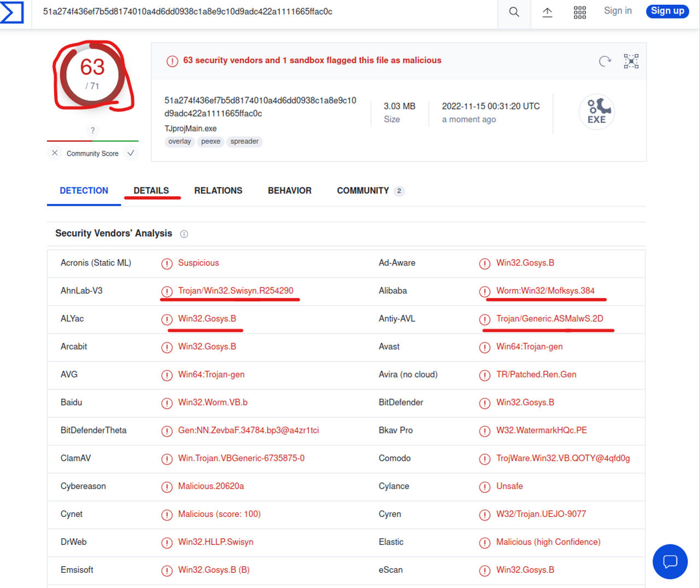
Task: Click the TJprojMain.exe file name
Action: coord(190,128)
